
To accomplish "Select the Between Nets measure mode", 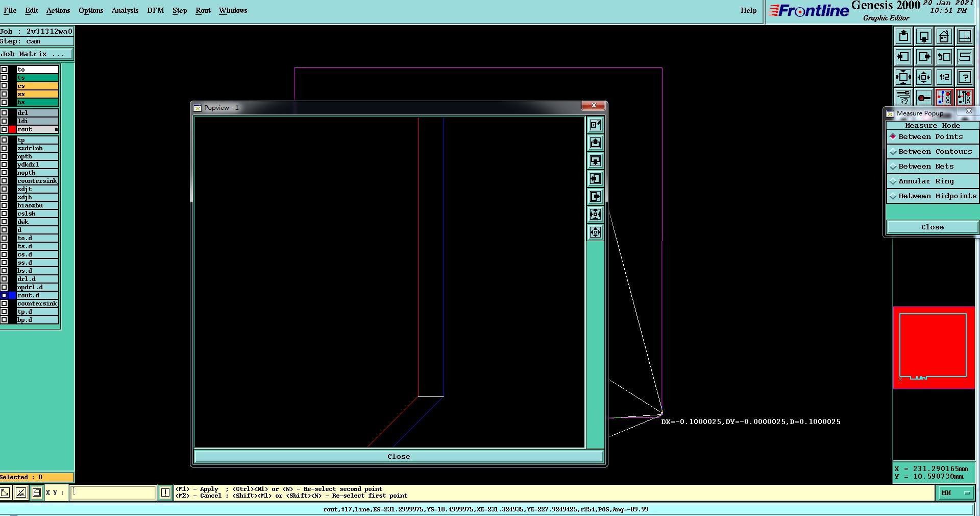I will coord(933,167).
